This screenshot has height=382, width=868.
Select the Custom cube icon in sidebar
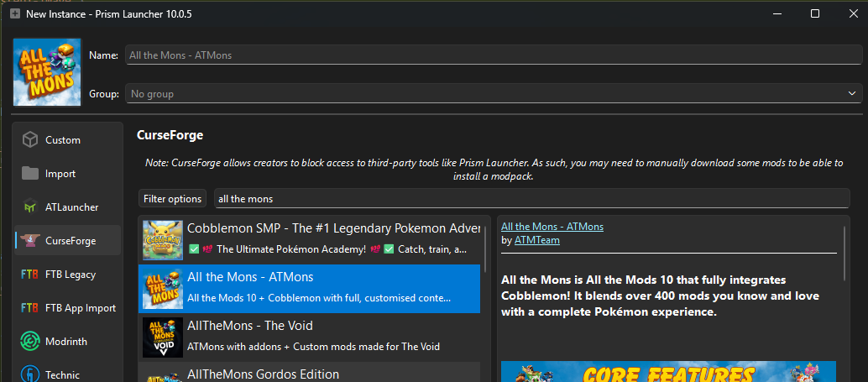pos(31,140)
